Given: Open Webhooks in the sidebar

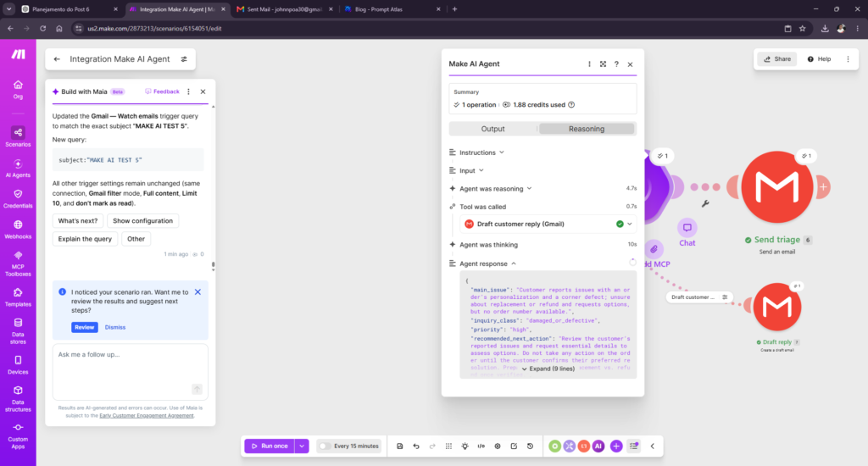Looking at the screenshot, I should (18, 230).
